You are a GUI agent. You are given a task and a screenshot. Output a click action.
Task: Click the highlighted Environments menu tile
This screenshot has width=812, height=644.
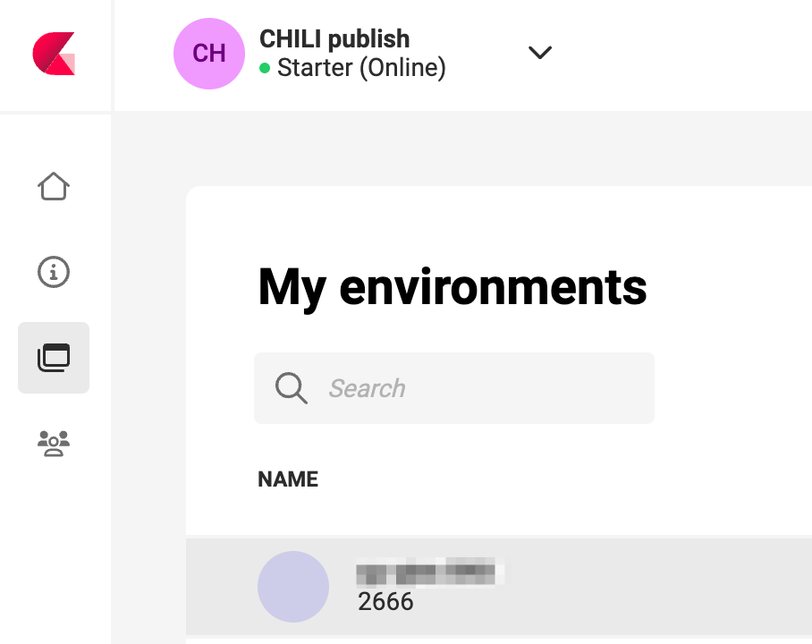pos(54,358)
